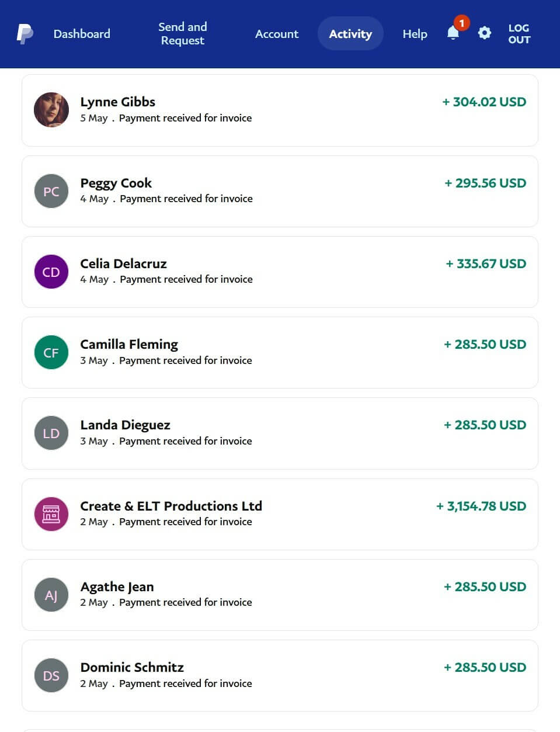Open settings gear icon
Viewport: 560px width, 732px height.
point(484,33)
